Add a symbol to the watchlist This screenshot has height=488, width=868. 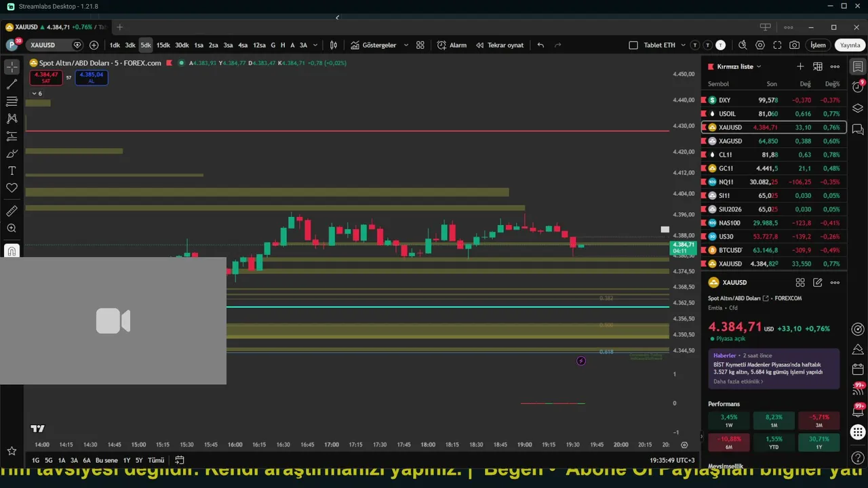tap(800, 66)
